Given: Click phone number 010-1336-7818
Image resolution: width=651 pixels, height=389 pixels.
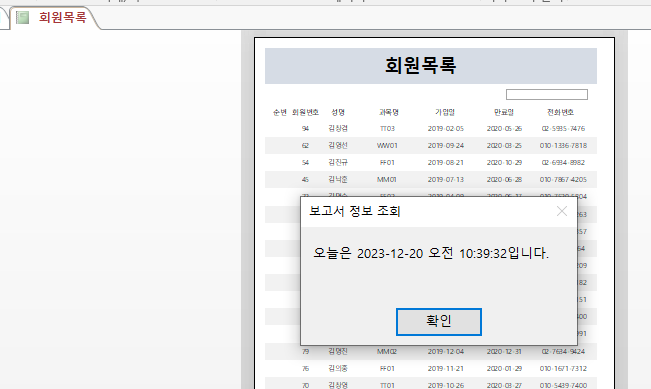Looking at the screenshot, I should [x=563, y=146].
